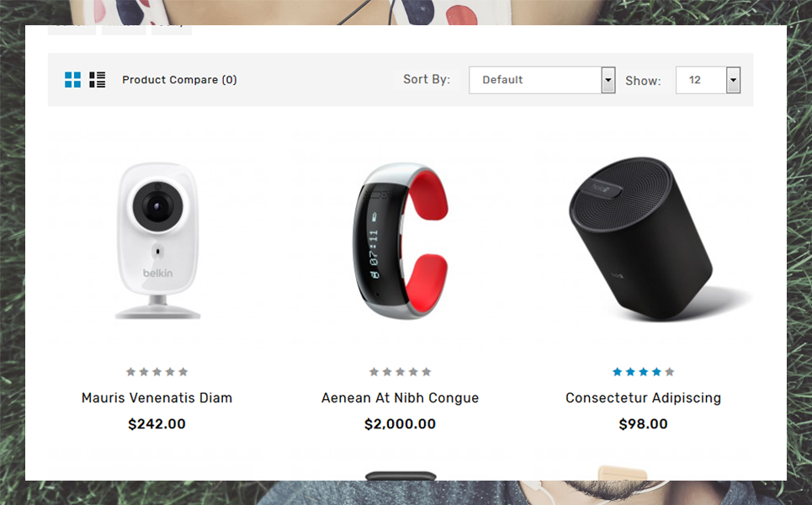812x505 pixels.
Task: Open Product Compare (0) link
Action: click(x=180, y=80)
